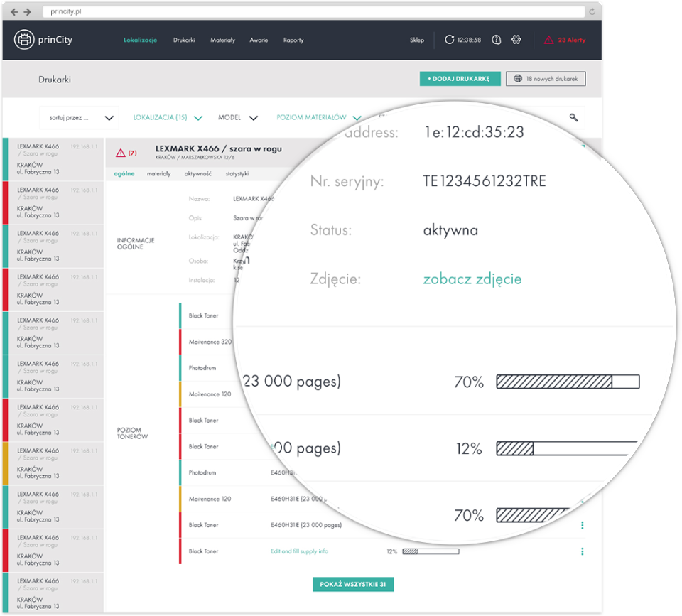The image size is (682, 616).
Task: Click the prinCity printer logo icon
Action: (24, 40)
